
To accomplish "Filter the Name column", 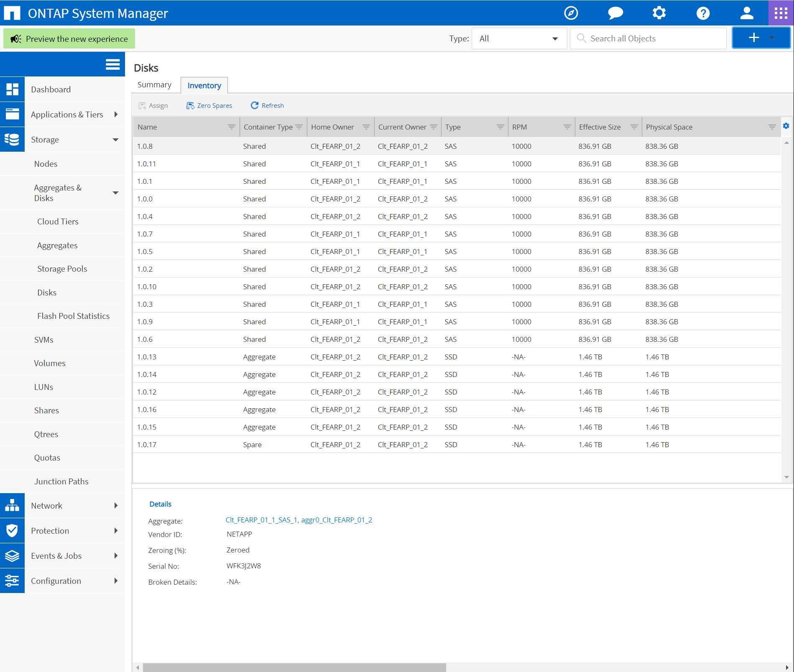I will pos(231,127).
